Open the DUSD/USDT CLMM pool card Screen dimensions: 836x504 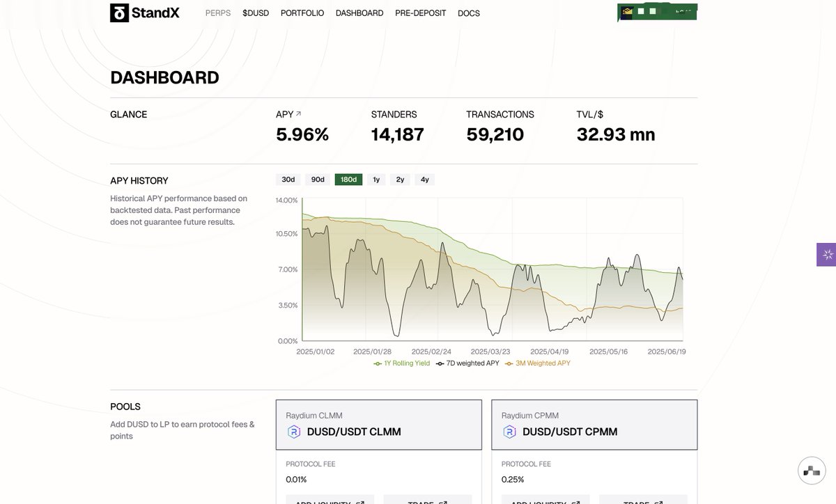click(379, 425)
